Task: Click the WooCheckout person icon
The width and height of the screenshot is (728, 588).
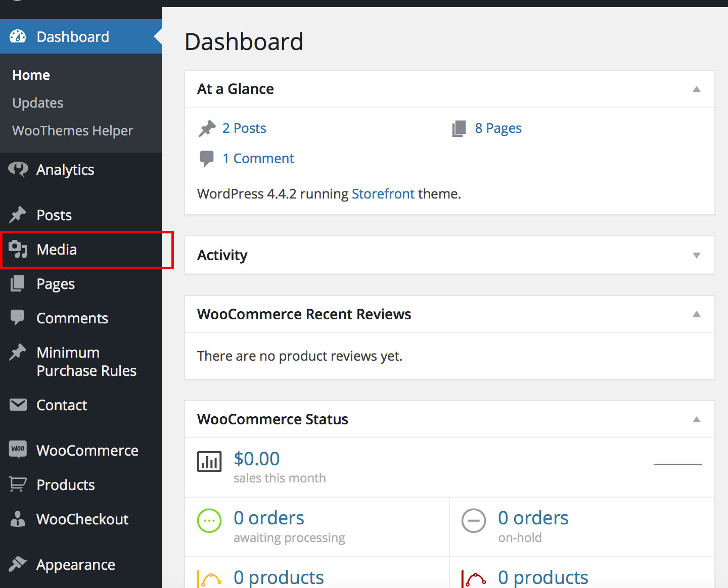Action: click(x=18, y=519)
